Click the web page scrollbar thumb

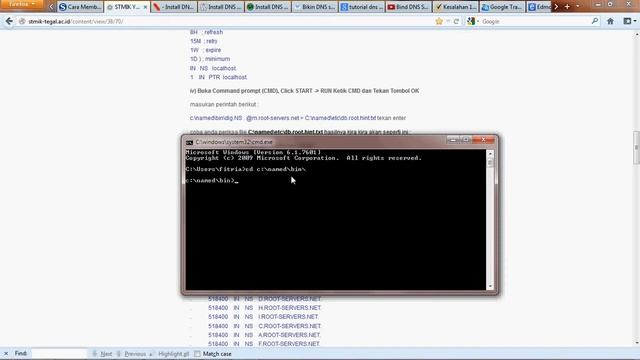tap(637, 147)
